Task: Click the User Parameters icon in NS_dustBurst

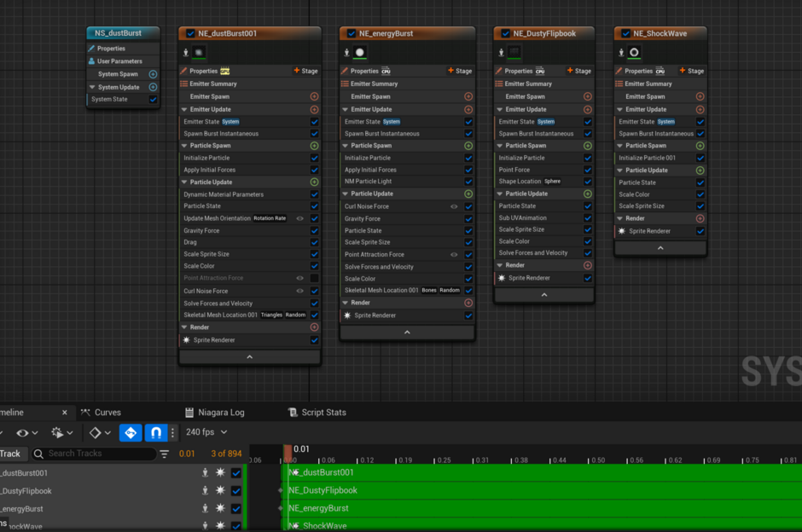Action: tap(91, 61)
